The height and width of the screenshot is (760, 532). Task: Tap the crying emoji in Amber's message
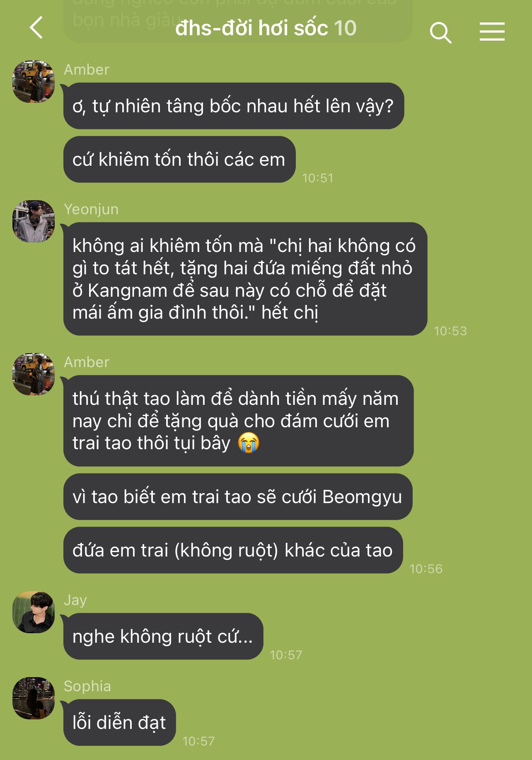pos(249,443)
